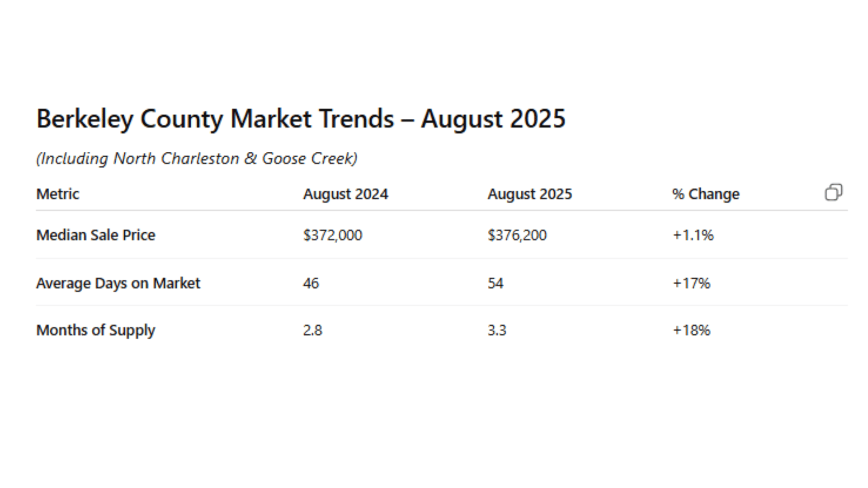
Task: Click the +1.1% change value
Action: click(693, 235)
